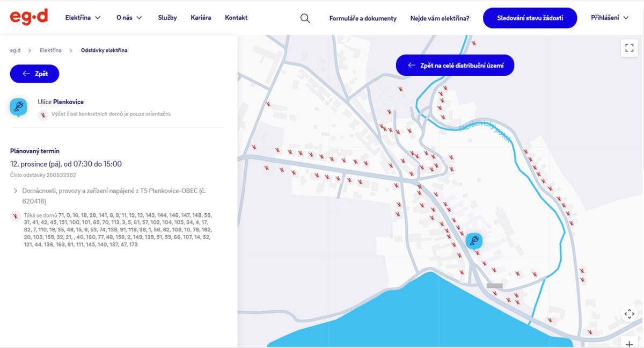Zoom in the map with plus button
Image resolution: width=644 pixels, height=348 pixels.
(x=629, y=343)
